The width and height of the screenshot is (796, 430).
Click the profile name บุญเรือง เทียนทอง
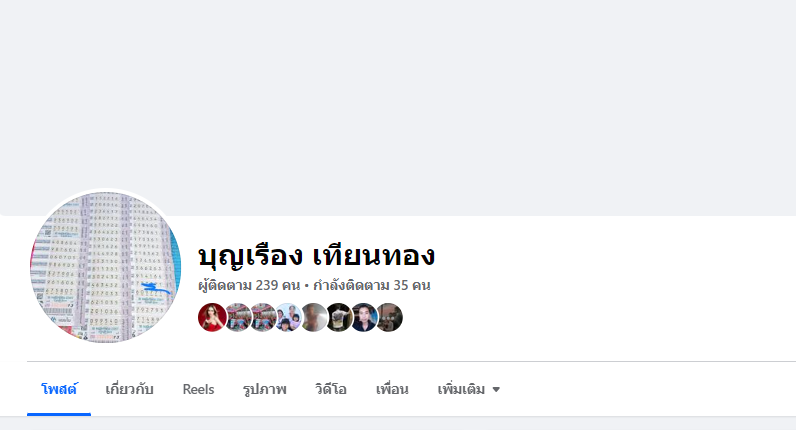(x=316, y=255)
